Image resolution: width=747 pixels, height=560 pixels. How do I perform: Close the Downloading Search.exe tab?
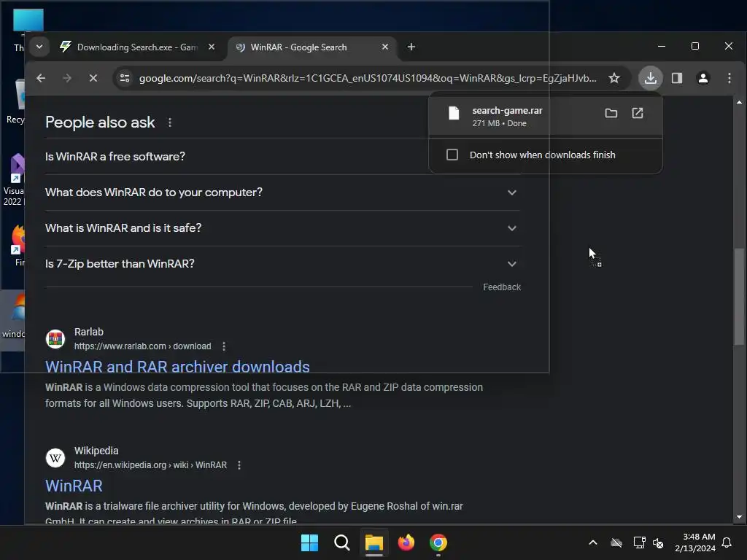click(212, 47)
